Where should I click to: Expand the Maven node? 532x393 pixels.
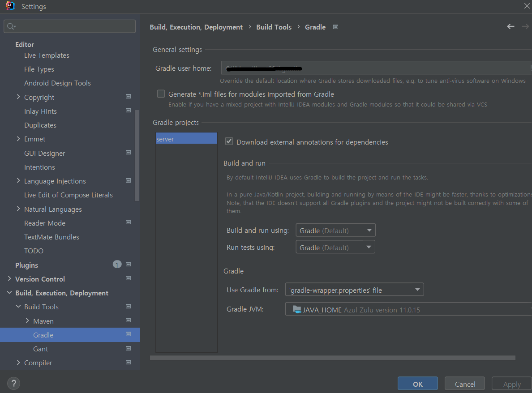(x=27, y=320)
